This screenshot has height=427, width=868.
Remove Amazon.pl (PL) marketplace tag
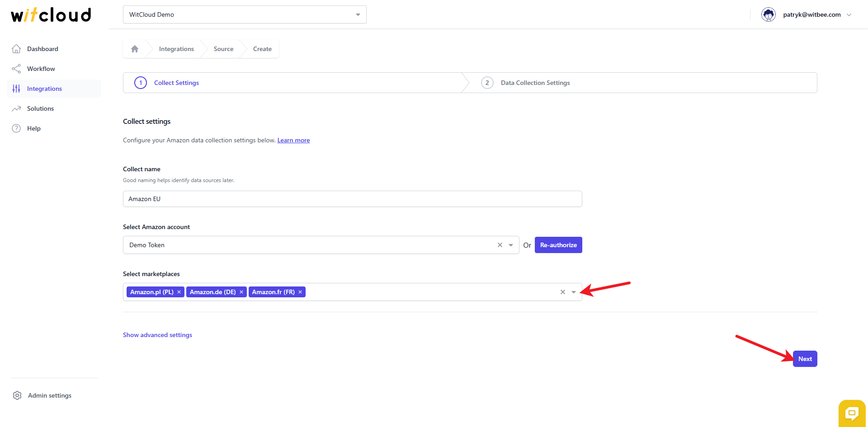click(x=179, y=292)
